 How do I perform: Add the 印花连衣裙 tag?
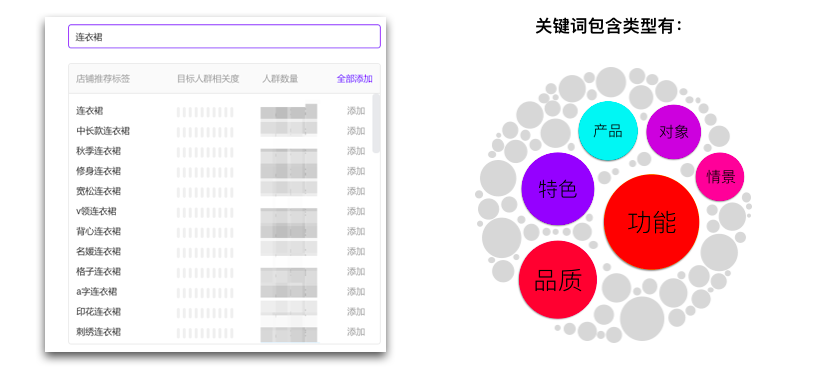356,312
